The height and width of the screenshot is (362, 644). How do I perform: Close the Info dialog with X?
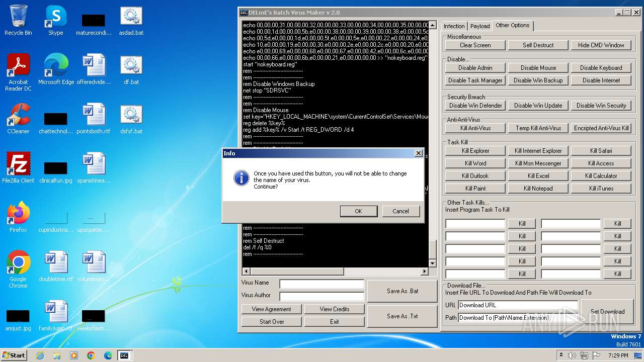pyautogui.click(x=418, y=153)
